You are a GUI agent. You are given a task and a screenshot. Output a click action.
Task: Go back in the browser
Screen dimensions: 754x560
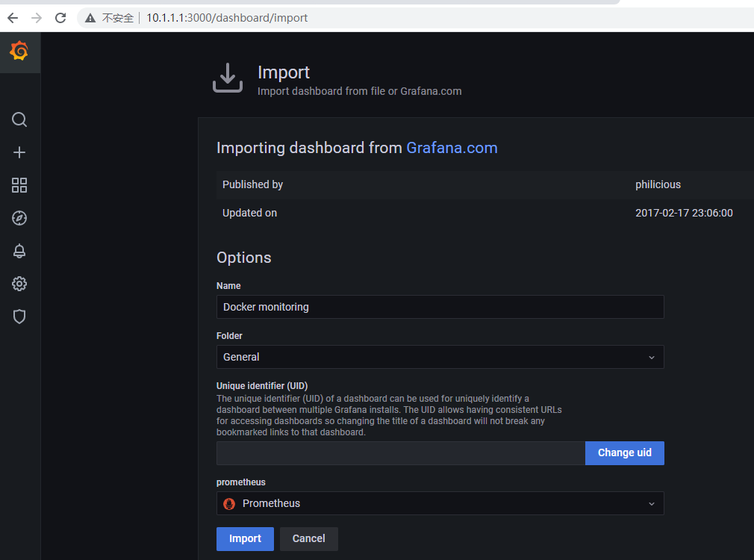[13, 18]
